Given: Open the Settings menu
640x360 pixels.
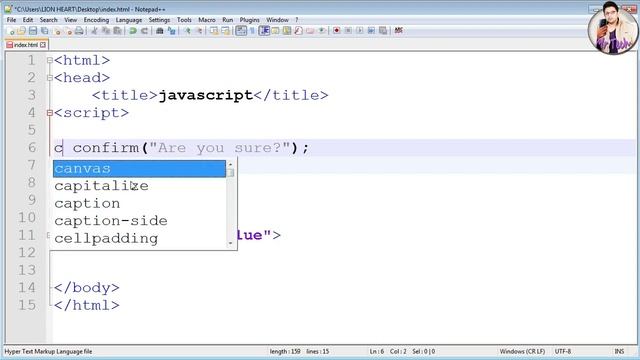Looking at the screenshot, I should [x=159, y=20].
